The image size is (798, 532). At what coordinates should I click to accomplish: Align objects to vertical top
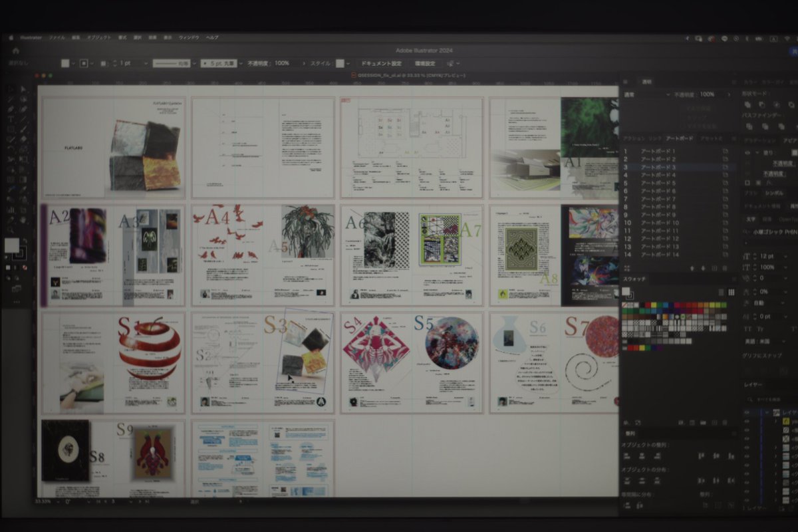[702, 456]
